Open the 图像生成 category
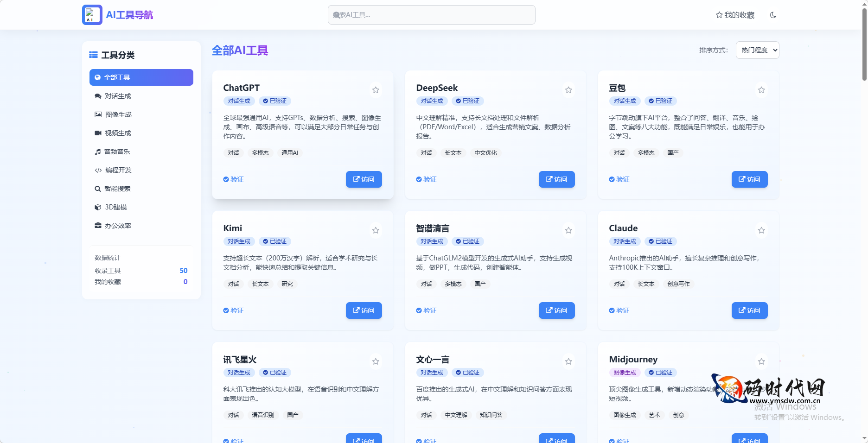868x443 pixels. pyautogui.click(x=118, y=114)
